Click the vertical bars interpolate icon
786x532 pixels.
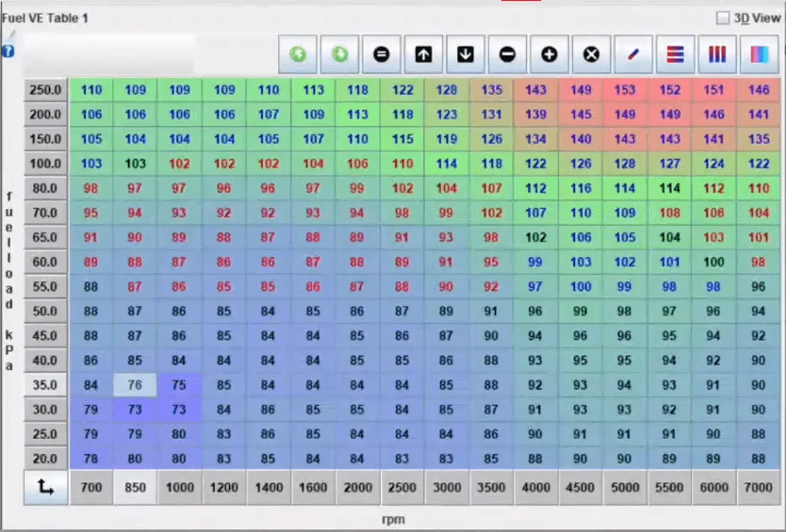[x=717, y=54]
